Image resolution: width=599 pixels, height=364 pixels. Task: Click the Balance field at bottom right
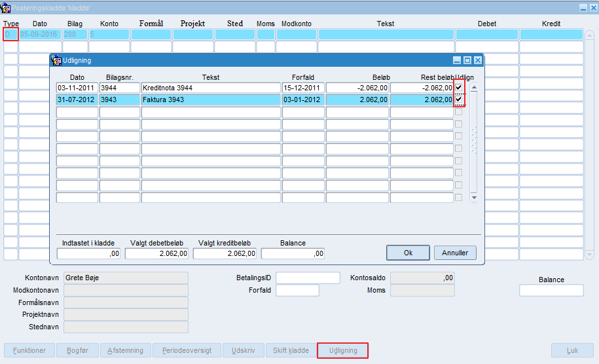point(551,290)
